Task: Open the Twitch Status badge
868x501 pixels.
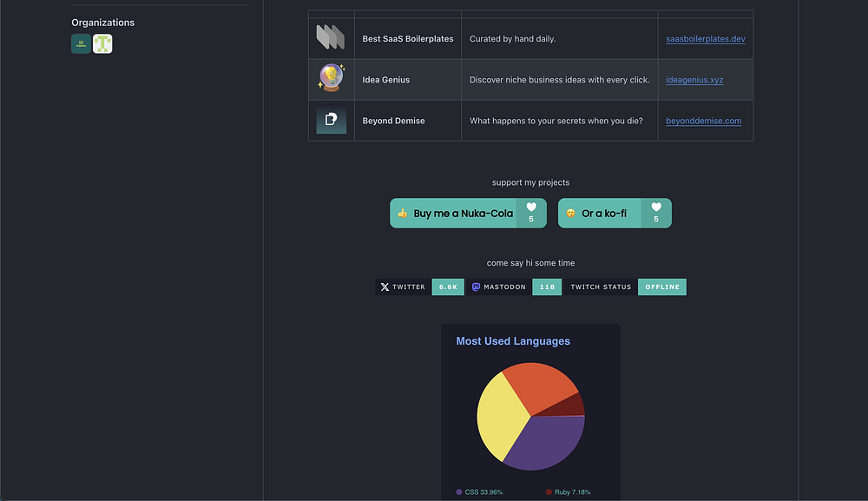Action: [625, 287]
